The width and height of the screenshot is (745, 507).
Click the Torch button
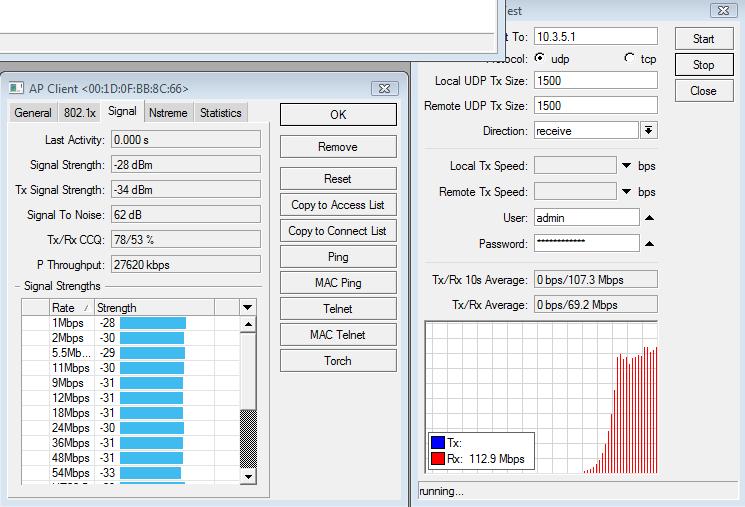click(338, 361)
